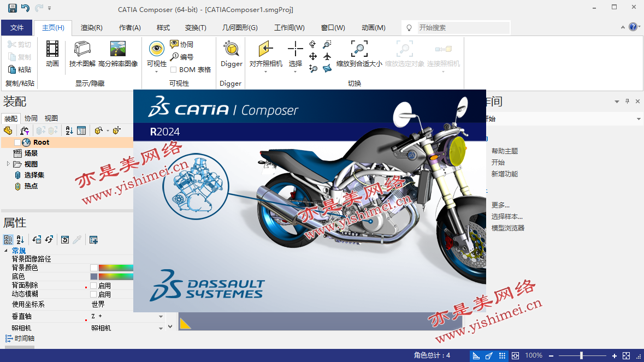Viewport: 644px width, 362px height.
Task: Click the 开始搜索 search field
Action: (x=463, y=27)
